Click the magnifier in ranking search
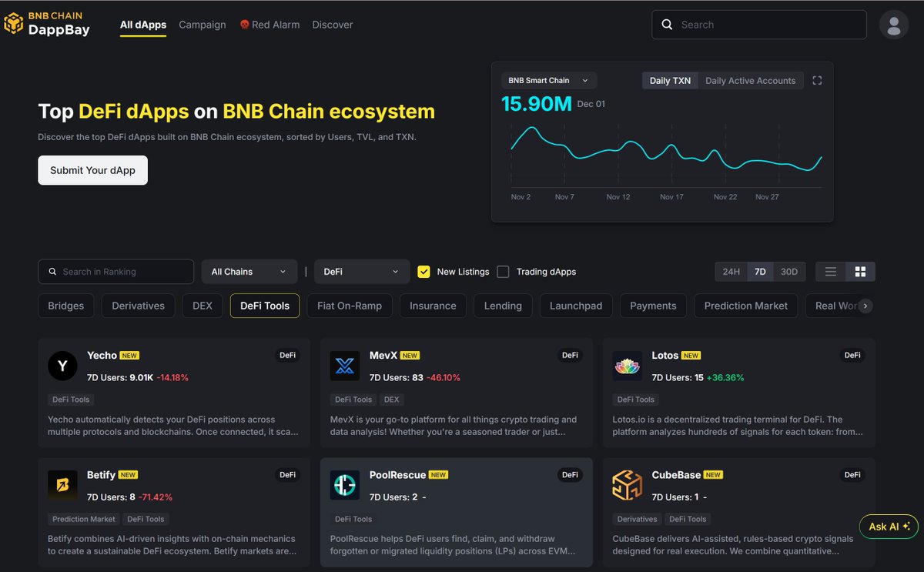This screenshot has width=924, height=572. click(x=52, y=272)
